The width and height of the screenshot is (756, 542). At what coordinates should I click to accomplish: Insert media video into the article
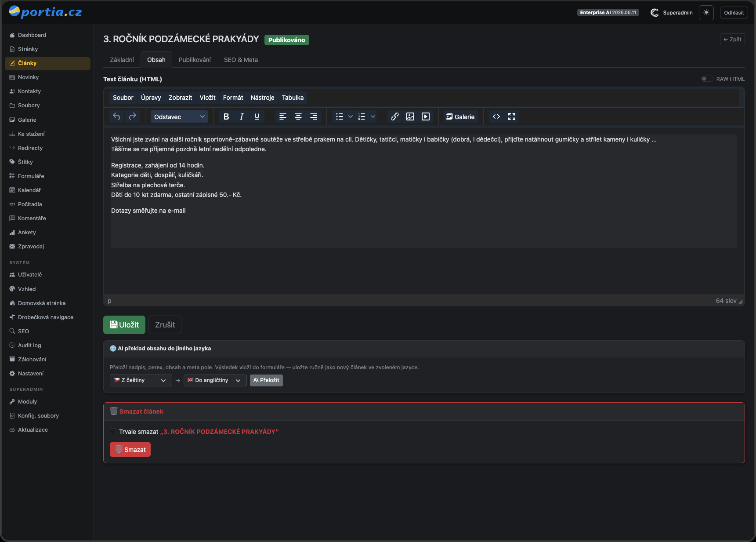click(426, 116)
